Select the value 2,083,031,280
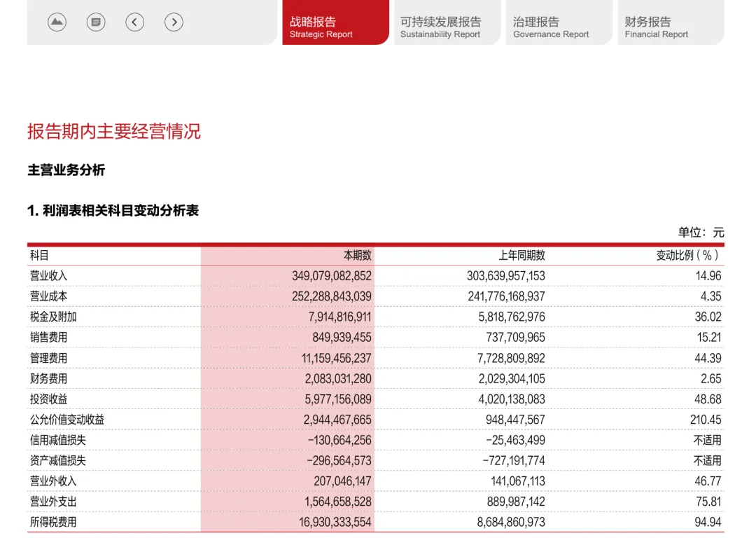The width and height of the screenshot is (756, 552). (x=338, y=379)
